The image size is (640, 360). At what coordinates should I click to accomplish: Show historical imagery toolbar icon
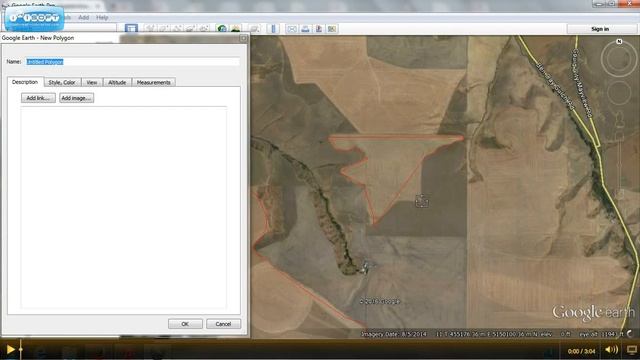coord(222,29)
